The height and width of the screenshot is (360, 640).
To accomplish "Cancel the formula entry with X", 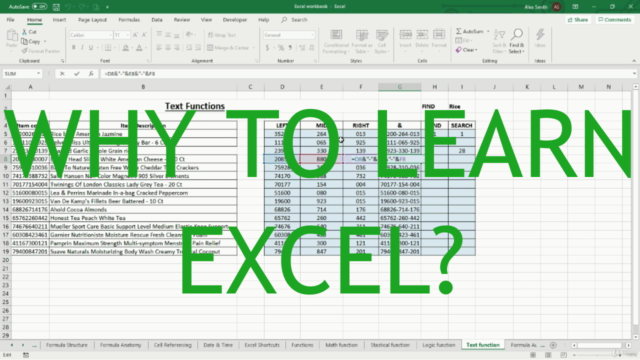I will pyautogui.click(x=62, y=73).
